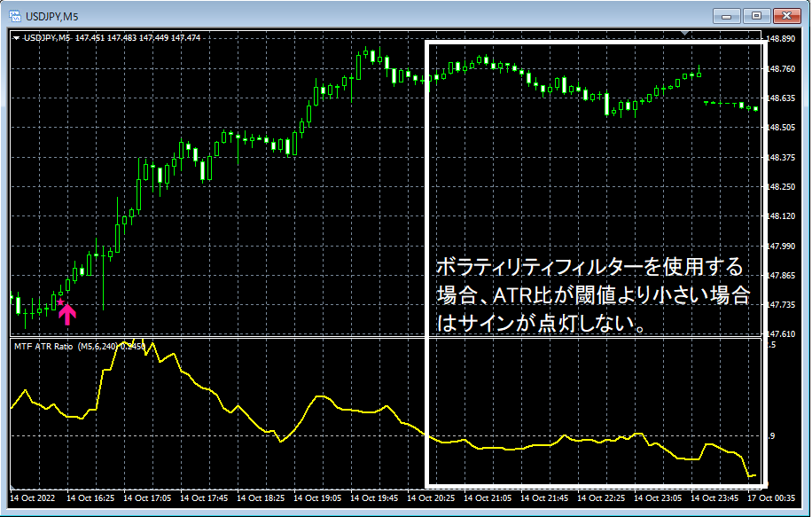Image resolution: width=812 pixels, height=517 pixels.
Task: Click the 14 Oct 16:25 time label
Action: point(90,498)
